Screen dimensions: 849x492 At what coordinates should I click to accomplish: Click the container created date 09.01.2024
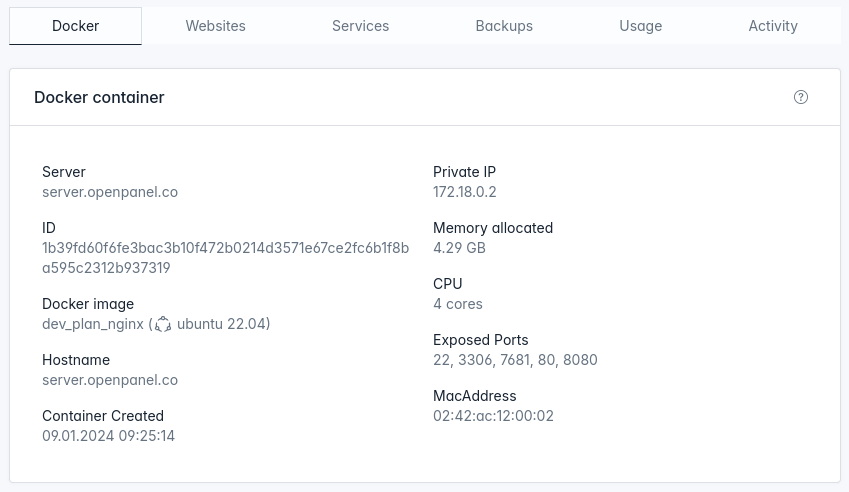(x=108, y=436)
